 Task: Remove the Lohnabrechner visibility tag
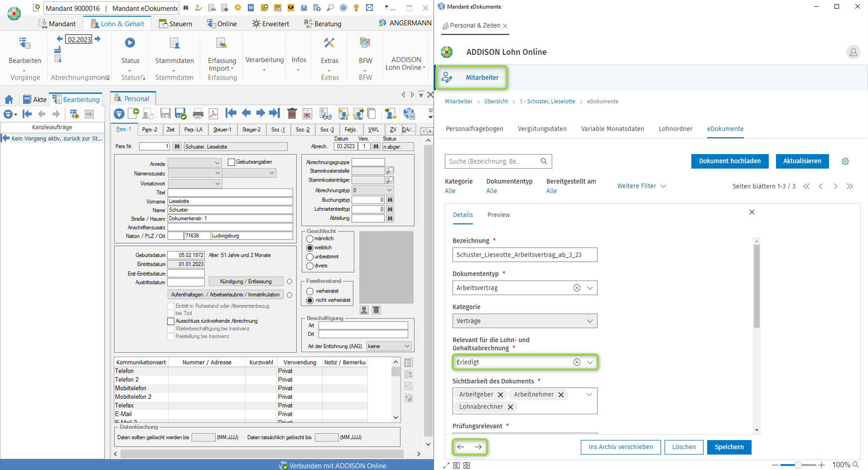(x=510, y=407)
